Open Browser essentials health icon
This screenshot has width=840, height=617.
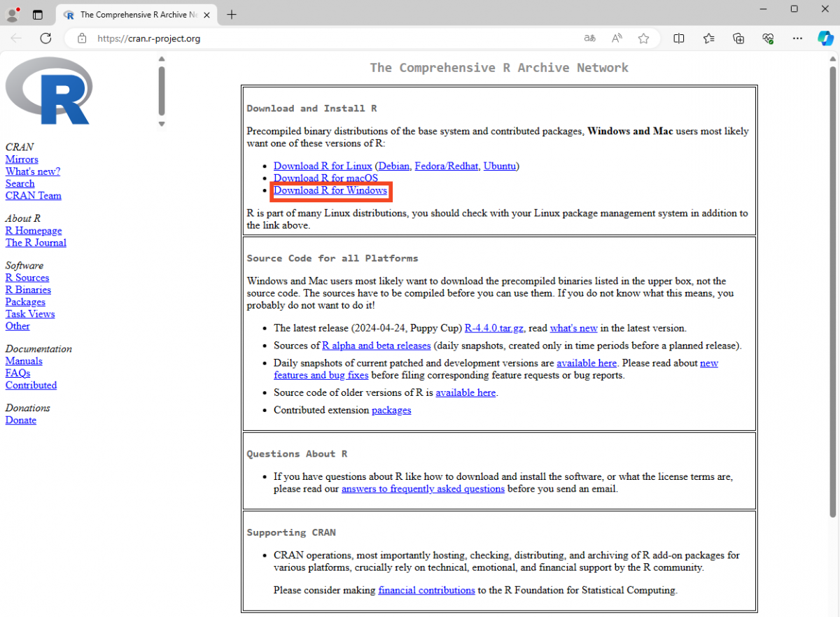point(767,38)
